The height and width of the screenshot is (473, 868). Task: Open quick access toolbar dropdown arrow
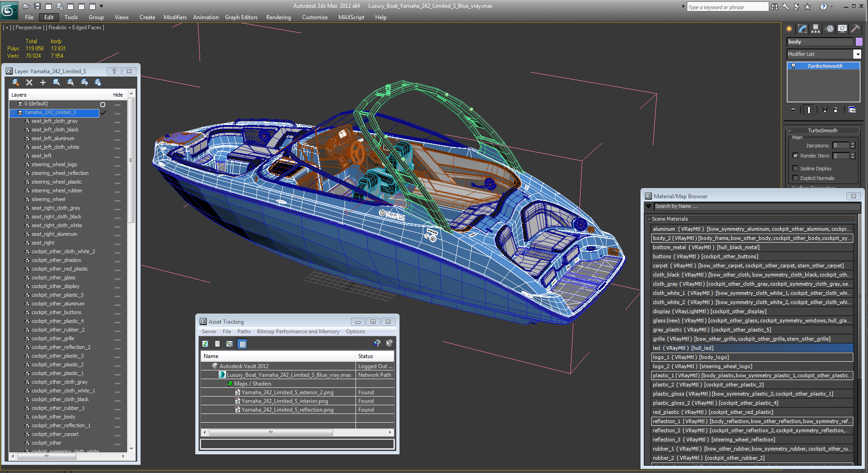pos(102,6)
